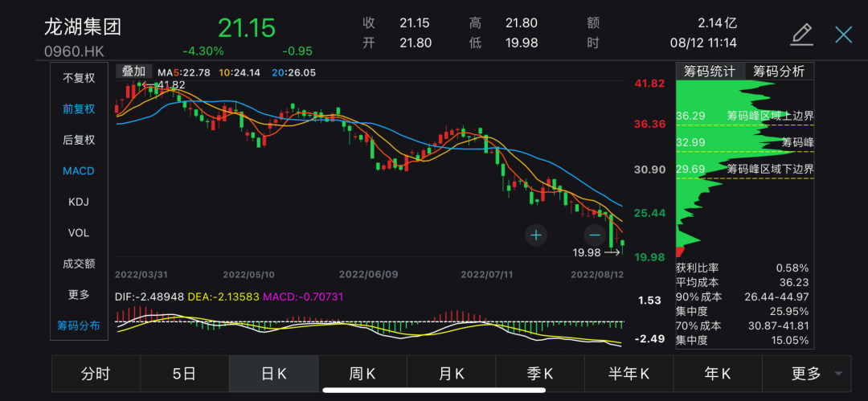
Task: Tap the 集中度 25.95% row
Action: tap(743, 311)
